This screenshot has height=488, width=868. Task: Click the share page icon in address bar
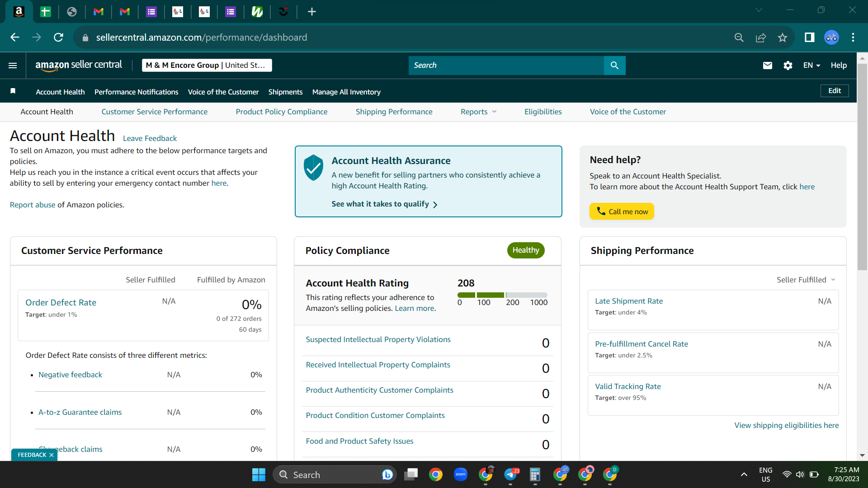coord(761,38)
